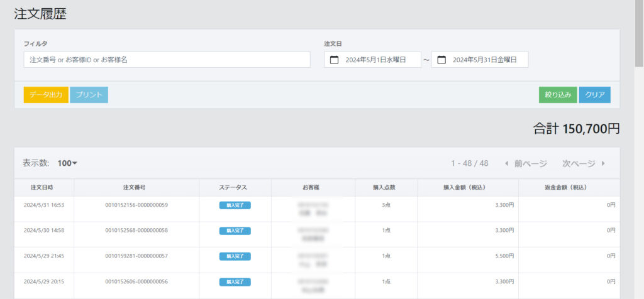Viewport: 644px width, 299px height.
Task: Click the next page arrow icon
Action: (x=603, y=163)
